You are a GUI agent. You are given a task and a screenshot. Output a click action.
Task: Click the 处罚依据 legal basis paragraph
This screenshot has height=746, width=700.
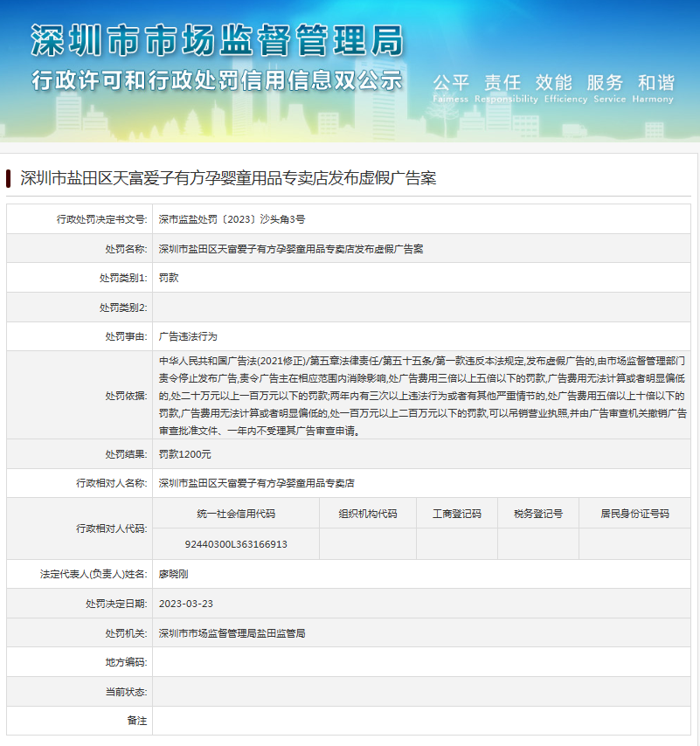tap(421, 395)
